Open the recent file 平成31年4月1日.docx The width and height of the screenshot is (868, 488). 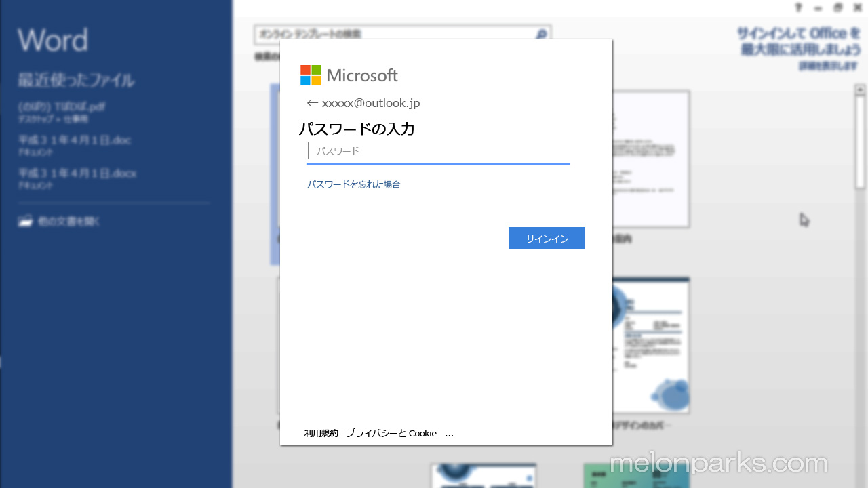click(77, 178)
